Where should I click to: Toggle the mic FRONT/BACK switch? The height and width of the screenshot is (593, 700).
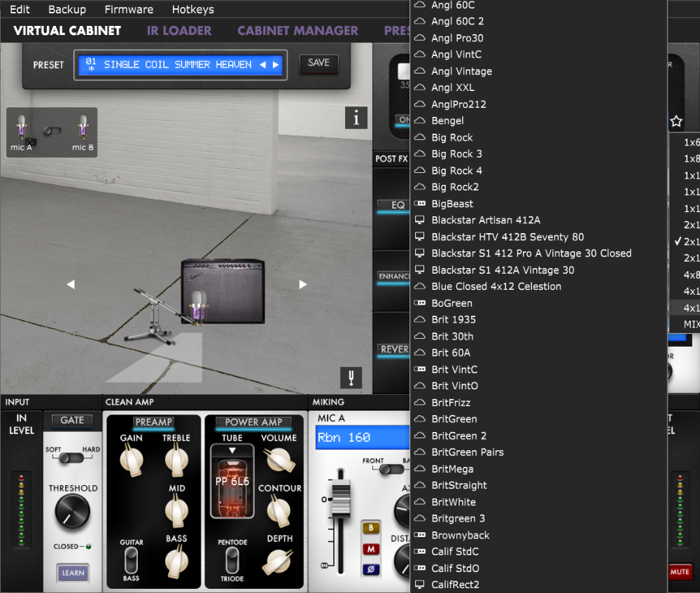[x=391, y=469]
